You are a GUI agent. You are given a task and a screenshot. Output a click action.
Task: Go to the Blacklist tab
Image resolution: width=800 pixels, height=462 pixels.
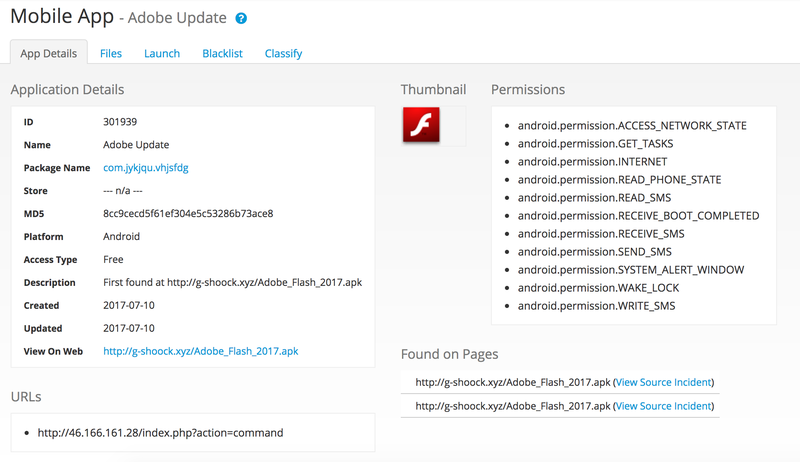[x=222, y=54]
